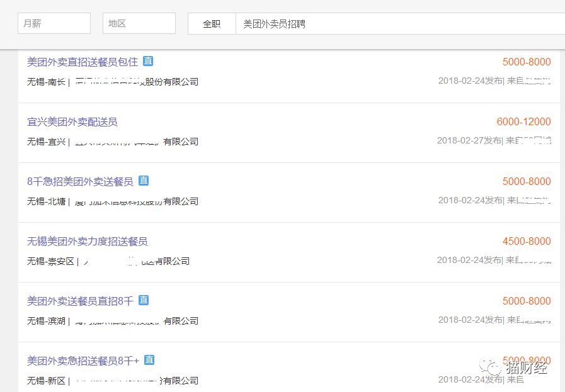The height and width of the screenshot is (392, 565).
Task: Select the 直 icon beside 美团外卖送餐员直招8千
Action: pos(144,300)
